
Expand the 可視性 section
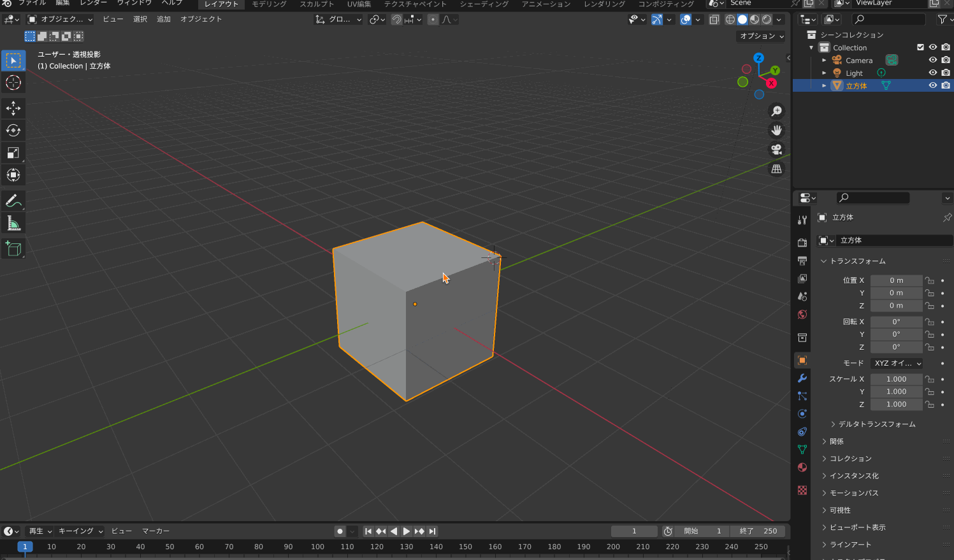(x=840, y=510)
